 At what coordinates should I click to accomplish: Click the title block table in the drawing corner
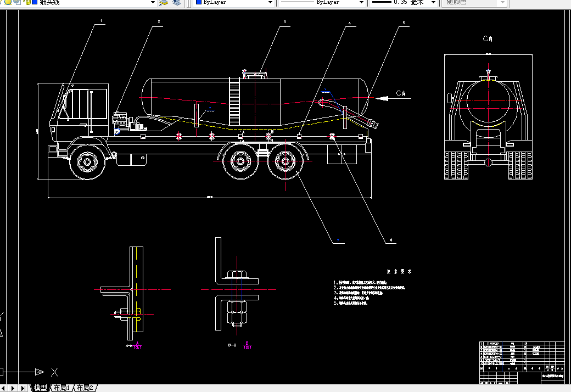tap(522, 362)
